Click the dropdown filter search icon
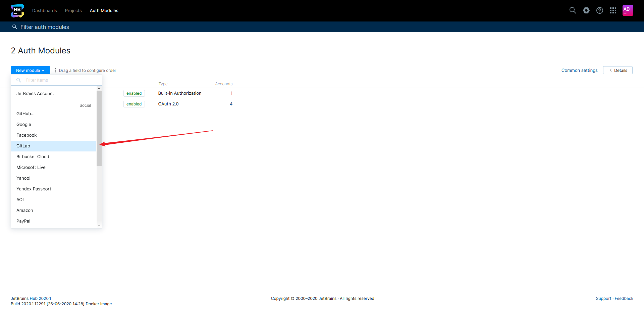 [x=19, y=80]
